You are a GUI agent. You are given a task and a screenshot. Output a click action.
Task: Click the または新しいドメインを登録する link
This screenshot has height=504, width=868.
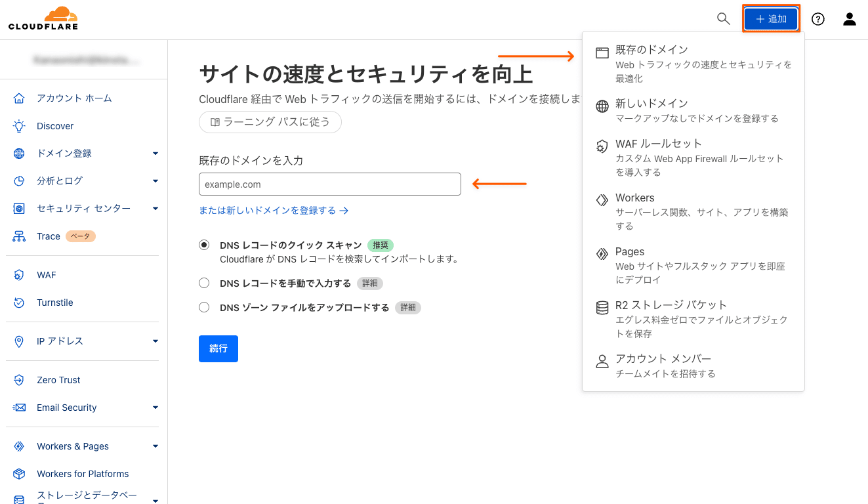273,211
